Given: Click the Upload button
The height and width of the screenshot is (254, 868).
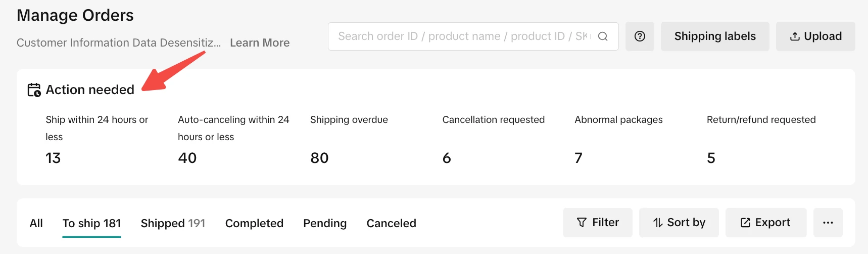Looking at the screenshot, I should tap(815, 36).
